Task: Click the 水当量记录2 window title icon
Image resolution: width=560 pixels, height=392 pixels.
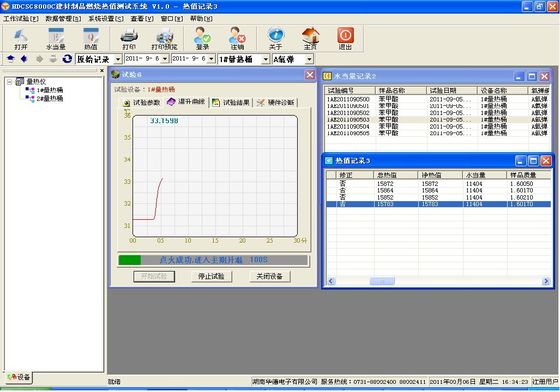Action: click(x=327, y=76)
